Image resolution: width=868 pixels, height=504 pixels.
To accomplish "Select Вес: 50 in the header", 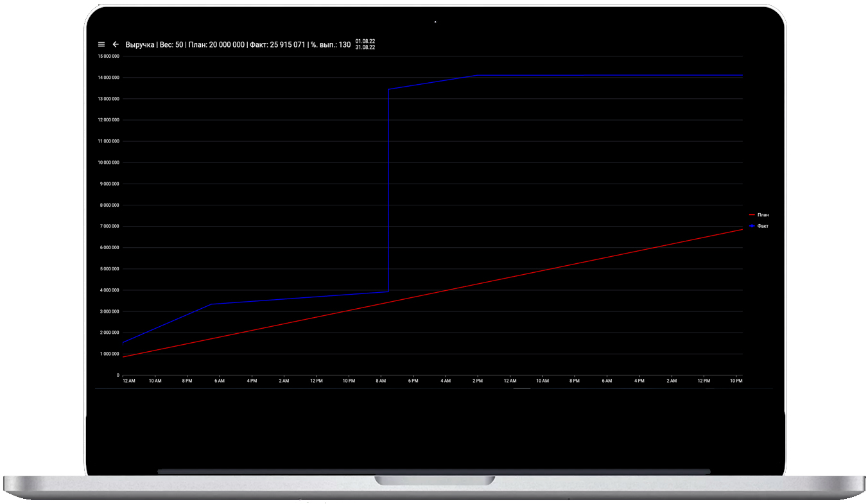I will coord(171,45).
